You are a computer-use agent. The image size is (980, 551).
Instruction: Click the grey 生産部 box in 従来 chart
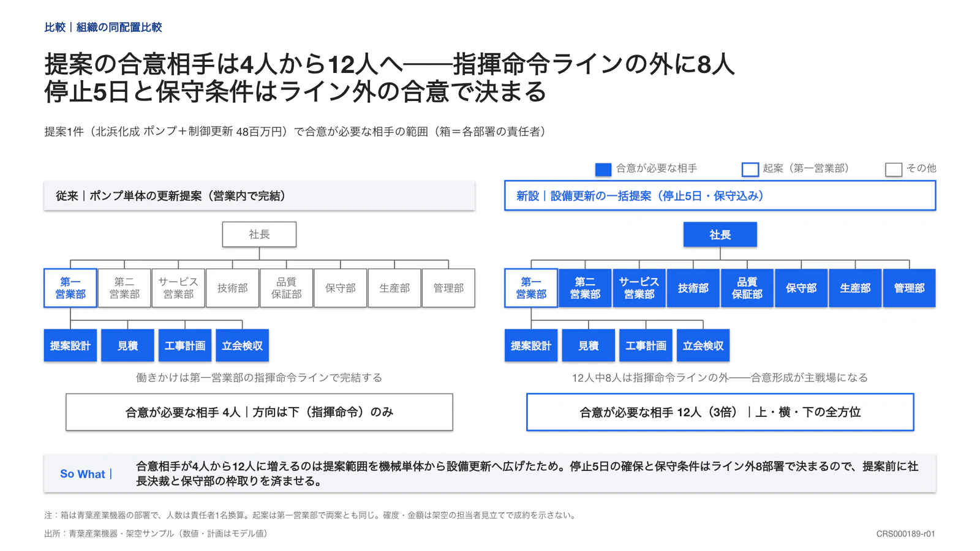click(x=394, y=288)
